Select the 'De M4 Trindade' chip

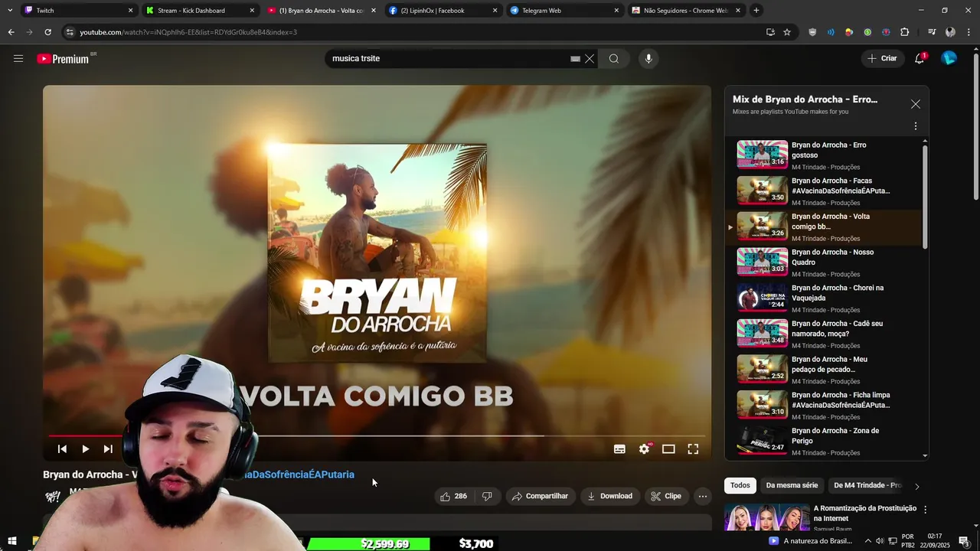click(867, 485)
